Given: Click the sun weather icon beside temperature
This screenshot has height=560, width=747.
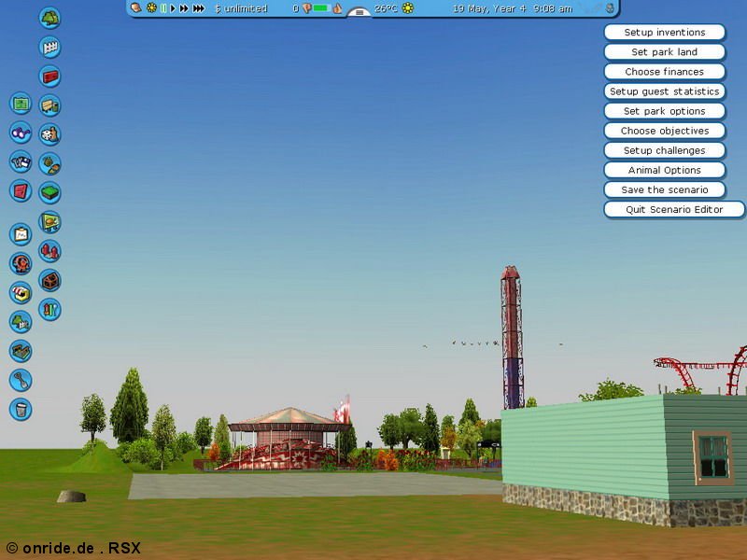Looking at the screenshot, I should click(x=408, y=8).
